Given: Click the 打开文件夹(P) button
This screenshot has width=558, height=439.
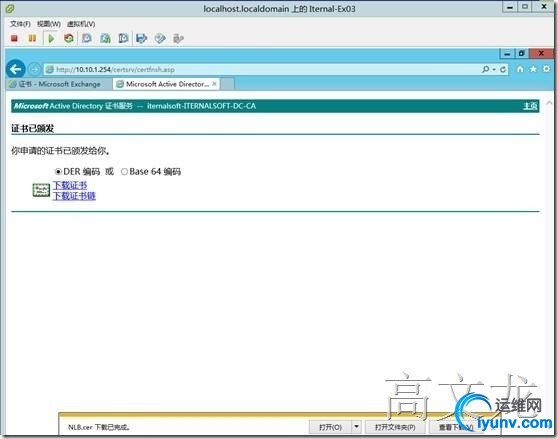Looking at the screenshot, I should (x=395, y=427).
